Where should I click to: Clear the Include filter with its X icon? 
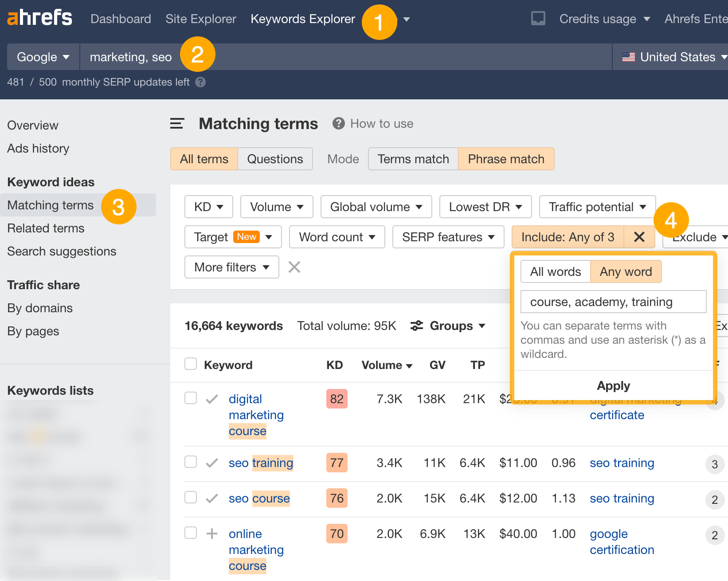pyautogui.click(x=639, y=237)
